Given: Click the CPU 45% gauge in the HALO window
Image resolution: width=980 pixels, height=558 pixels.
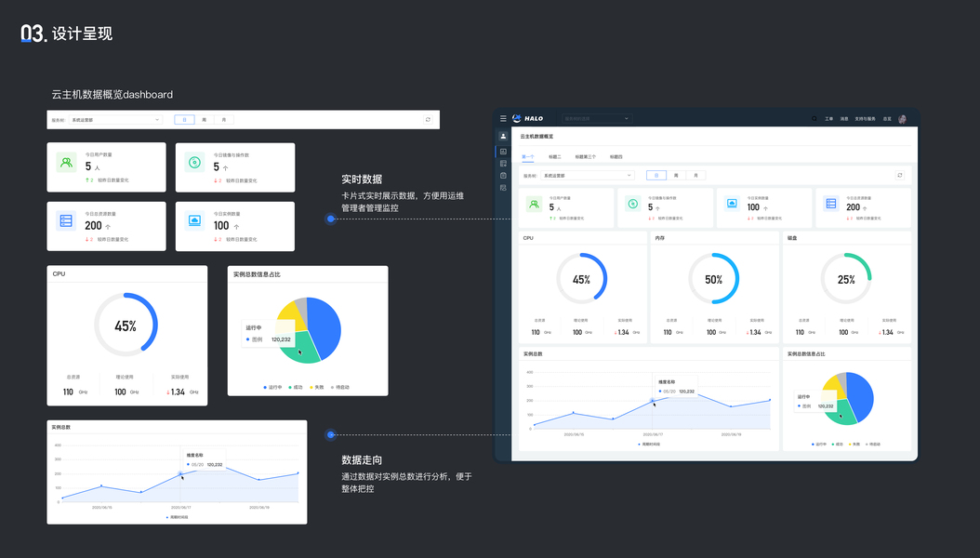Looking at the screenshot, I should point(582,279).
